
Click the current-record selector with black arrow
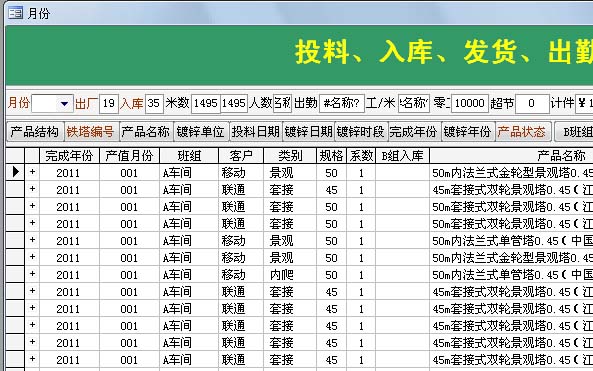point(15,172)
